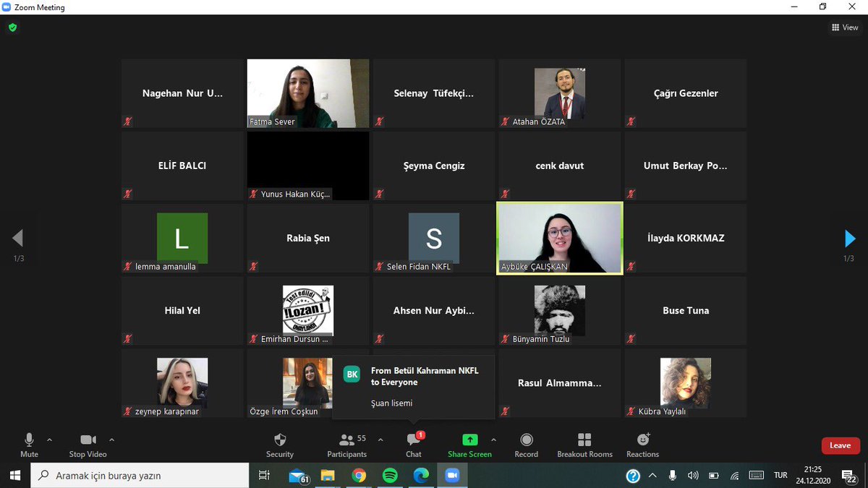Click Rasul Almamma participant name
This screenshot has width=868, height=488.
click(560, 382)
